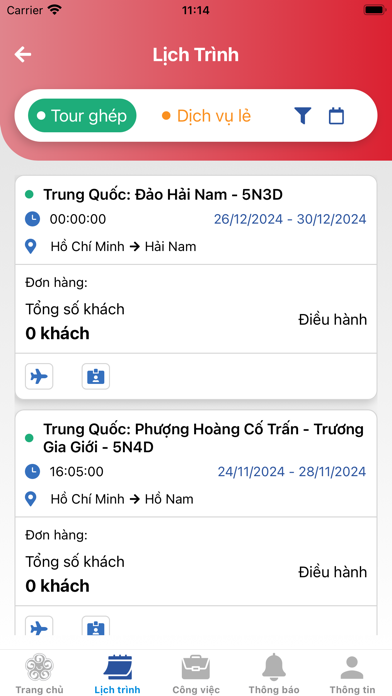Open the Công việc tab

tap(196, 673)
